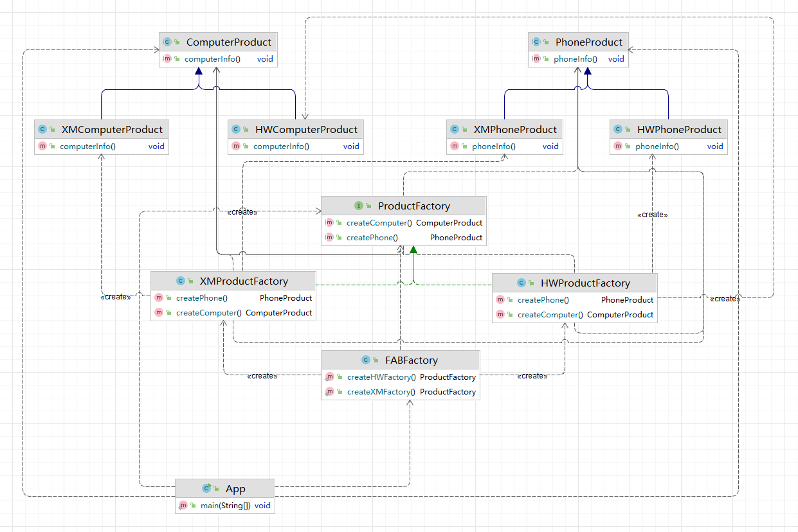Select the ComputerProduct class header

click(219, 42)
